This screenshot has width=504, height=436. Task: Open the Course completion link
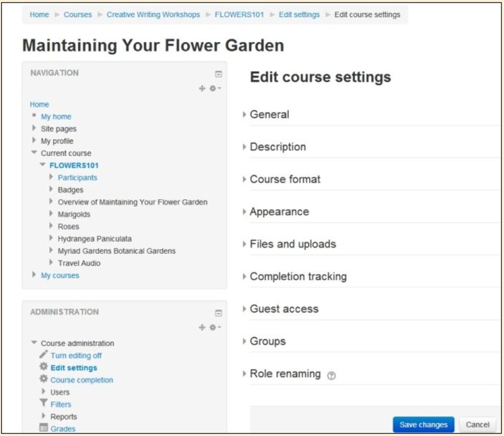pos(82,379)
